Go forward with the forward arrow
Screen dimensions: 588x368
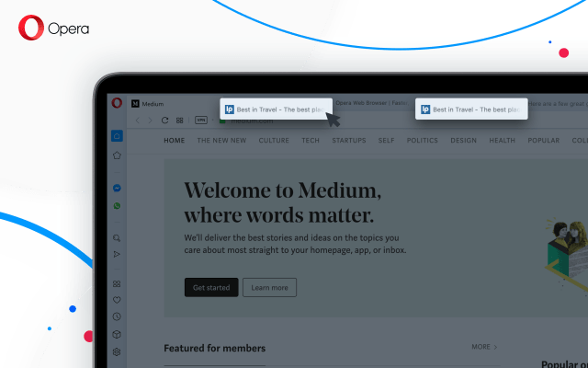point(150,121)
